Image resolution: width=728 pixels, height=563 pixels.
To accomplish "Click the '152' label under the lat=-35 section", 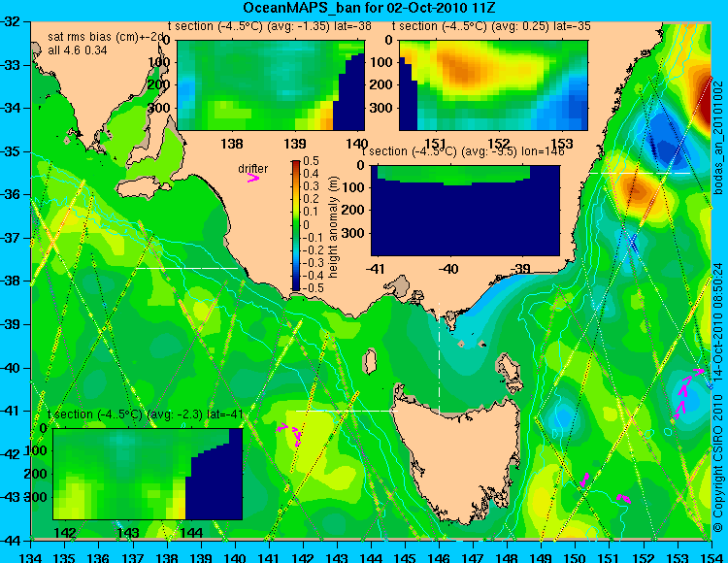I will click(499, 143).
